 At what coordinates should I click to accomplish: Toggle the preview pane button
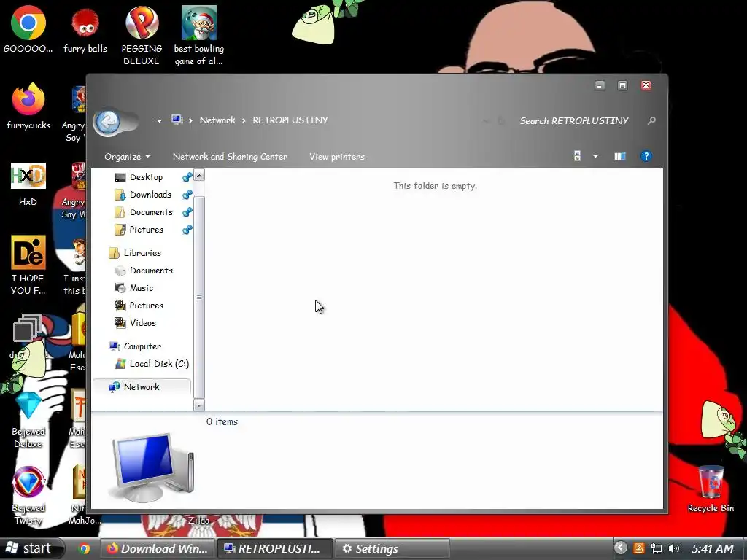coord(620,156)
